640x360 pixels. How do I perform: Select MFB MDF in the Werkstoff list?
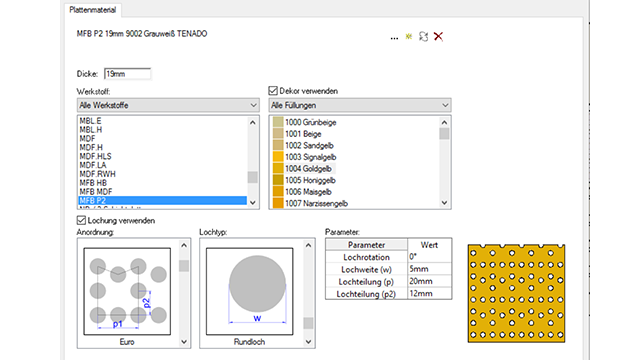click(96, 192)
